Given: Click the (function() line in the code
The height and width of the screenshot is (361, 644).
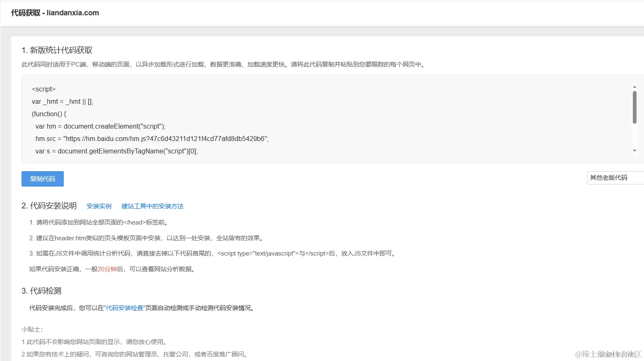Looking at the screenshot, I should click(48, 114).
